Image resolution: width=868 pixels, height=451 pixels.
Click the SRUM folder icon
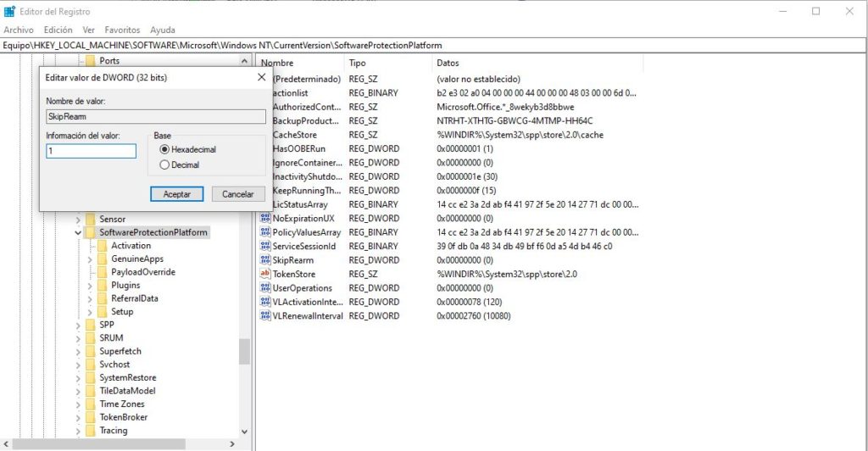coord(90,338)
